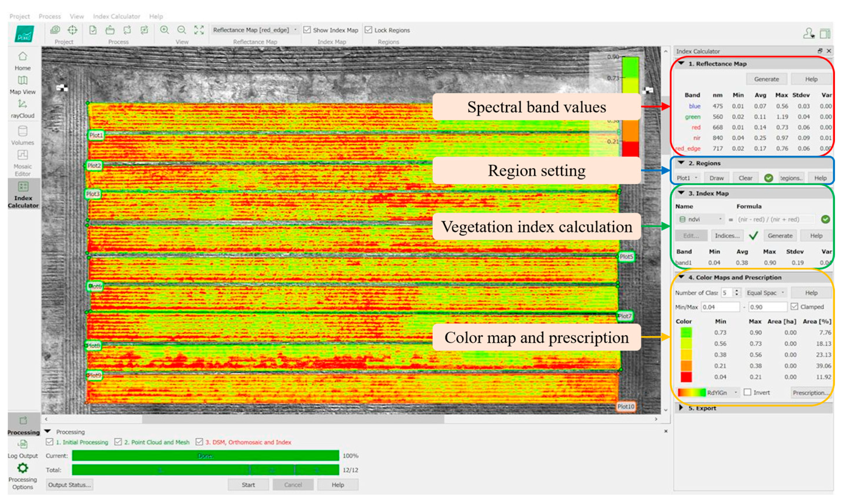Open the Help menu
Screen dimensions: 843x504
coord(156,16)
